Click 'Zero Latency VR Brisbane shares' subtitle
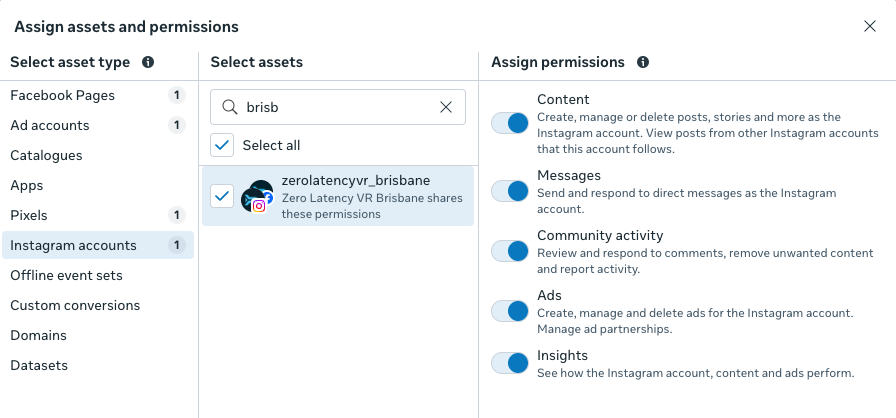896x418 pixels. (372, 198)
